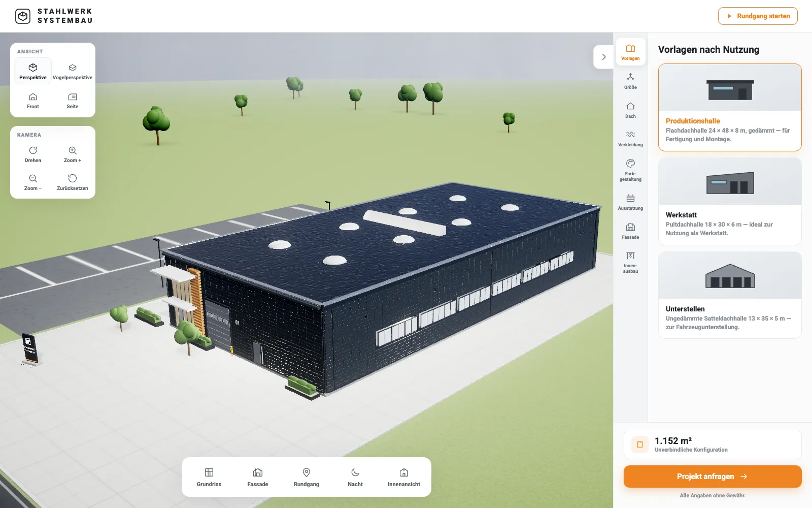This screenshot has height=508, width=812.
Task: Select the Vogelperspektive view
Action: coord(73,71)
